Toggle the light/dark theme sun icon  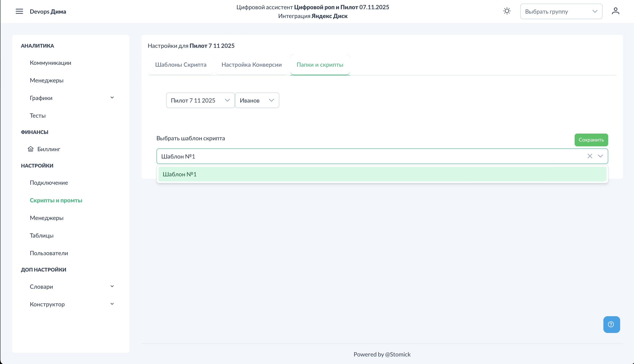click(507, 11)
